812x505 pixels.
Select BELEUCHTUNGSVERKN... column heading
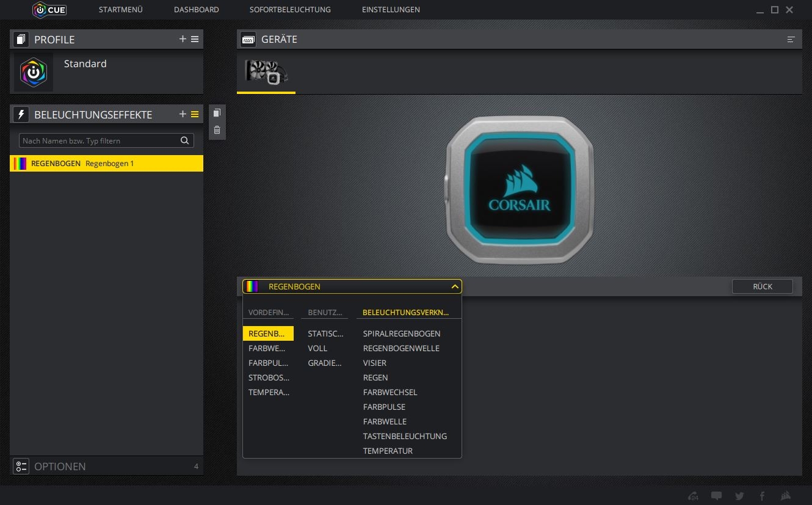tap(406, 312)
